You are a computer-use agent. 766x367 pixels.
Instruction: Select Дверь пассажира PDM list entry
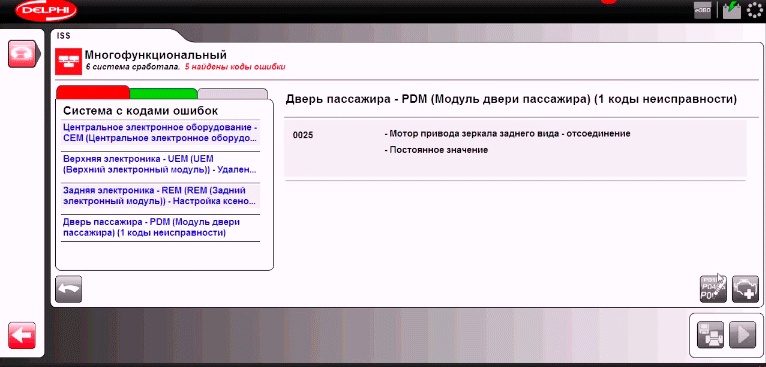160,228
